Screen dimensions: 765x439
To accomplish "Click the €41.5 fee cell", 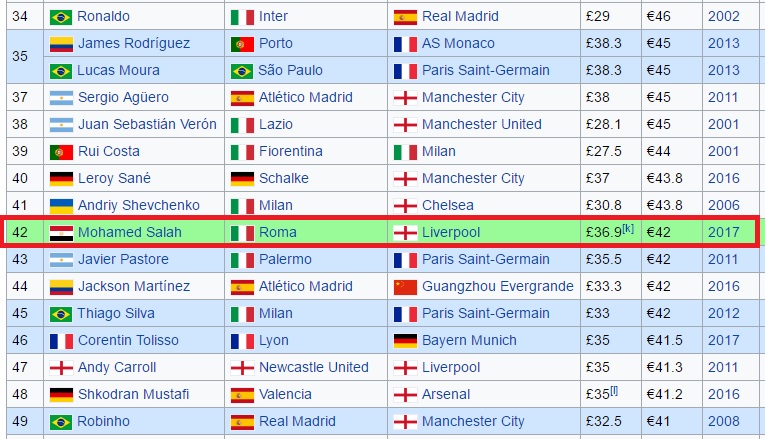I will click(665, 340).
